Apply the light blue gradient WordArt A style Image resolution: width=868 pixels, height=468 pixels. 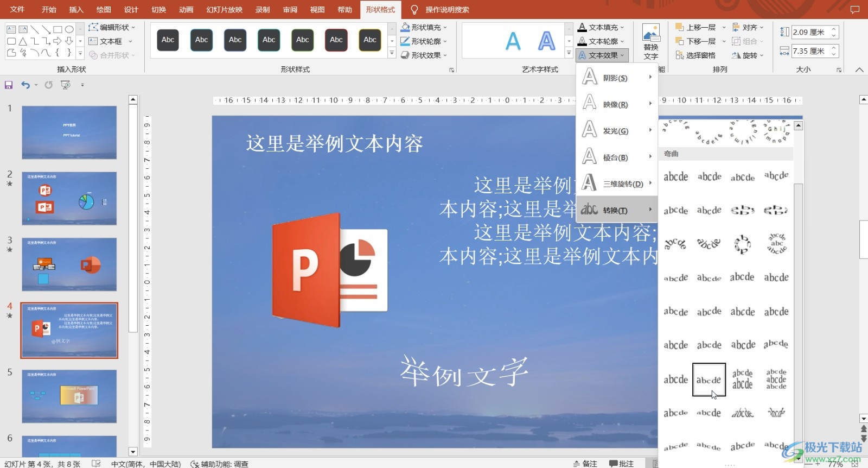click(513, 41)
